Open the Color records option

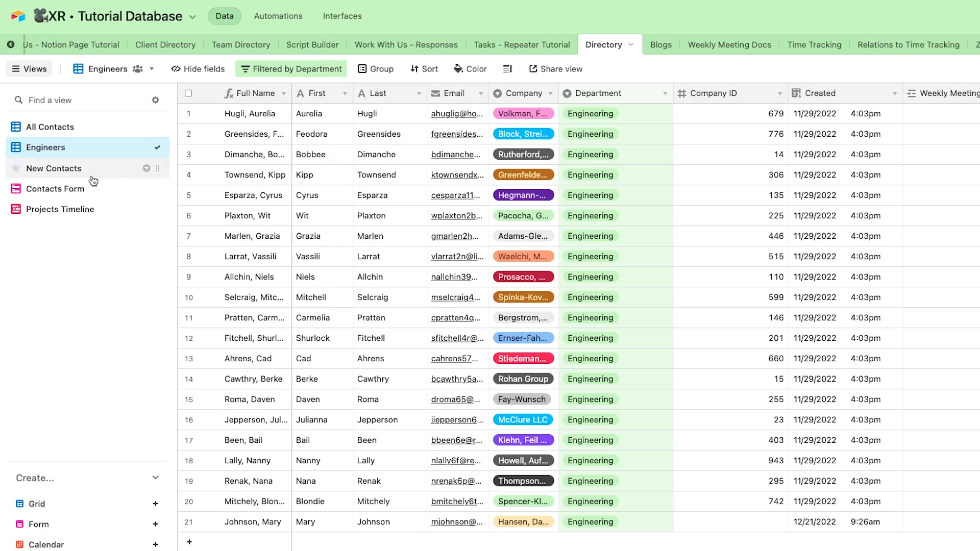coord(470,69)
